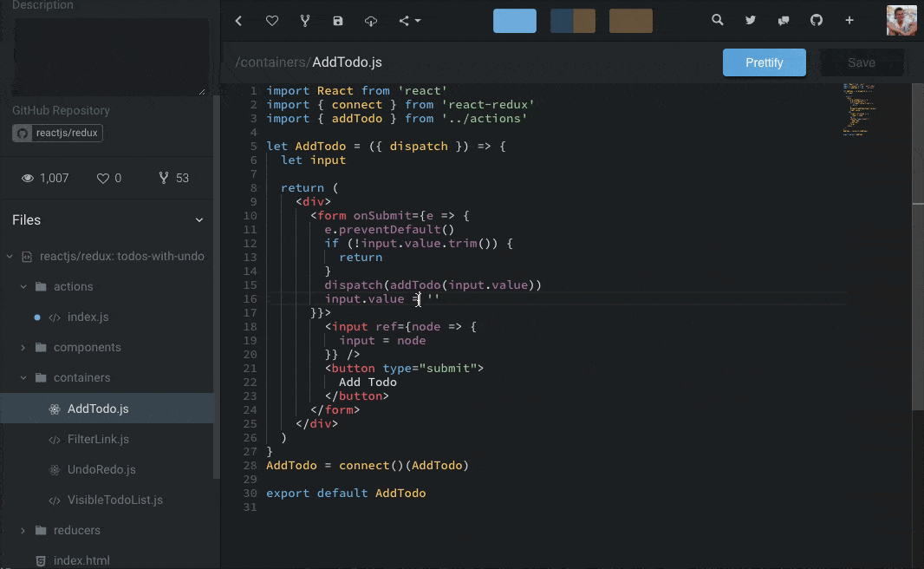This screenshot has height=569, width=924.
Task: Download the project via the cloud icon
Action: pos(371,21)
